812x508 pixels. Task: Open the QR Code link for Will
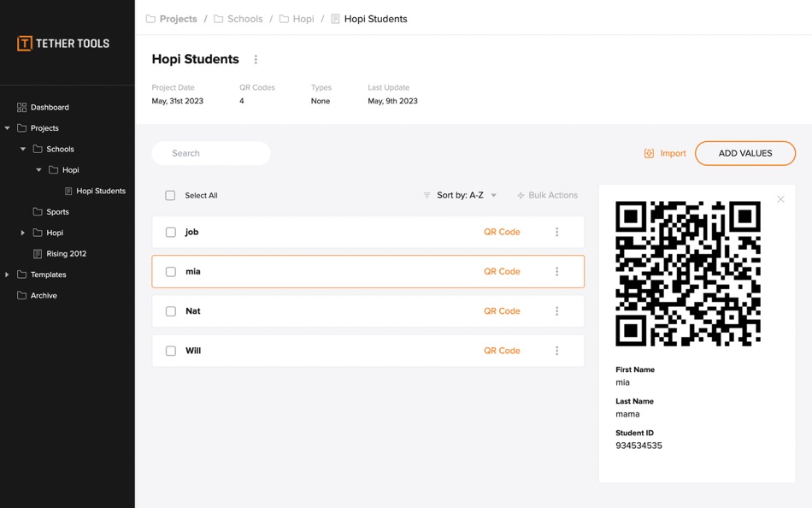(x=502, y=351)
